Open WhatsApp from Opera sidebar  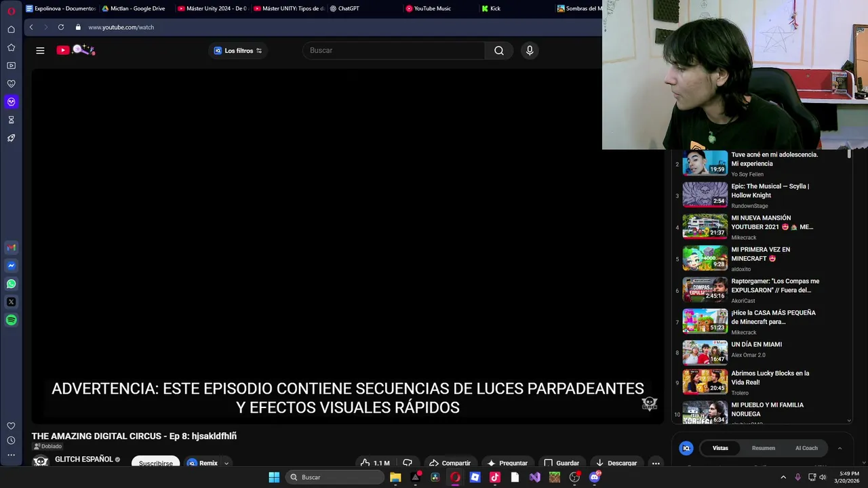pyautogui.click(x=11, y=284)
